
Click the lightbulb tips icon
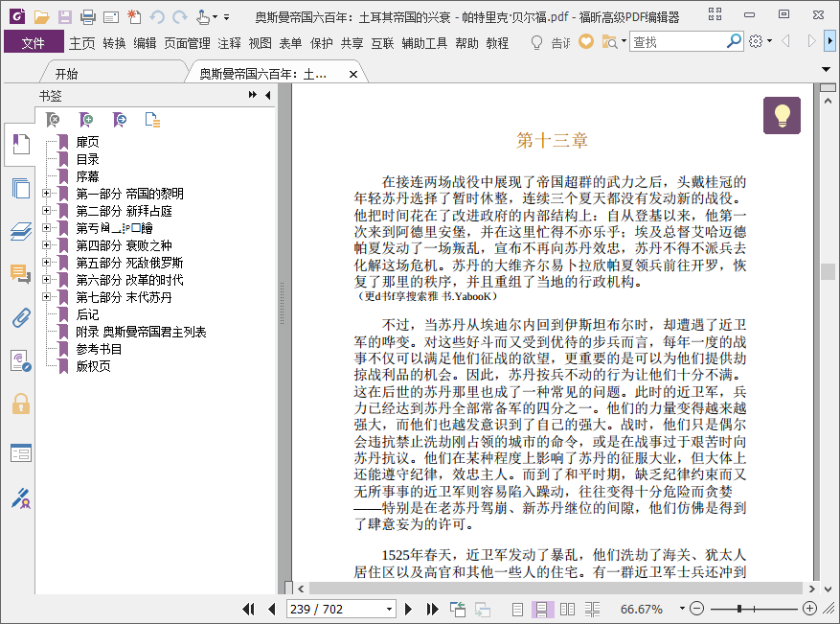point(782,115)
